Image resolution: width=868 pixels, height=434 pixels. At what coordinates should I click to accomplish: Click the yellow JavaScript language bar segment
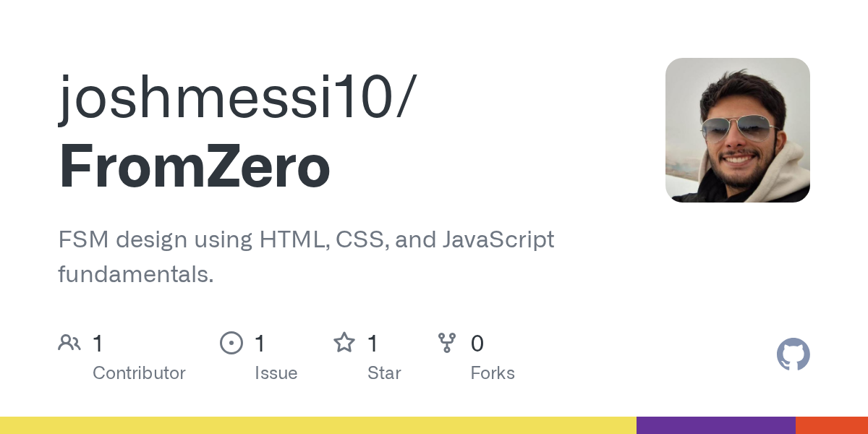(318, 425)
